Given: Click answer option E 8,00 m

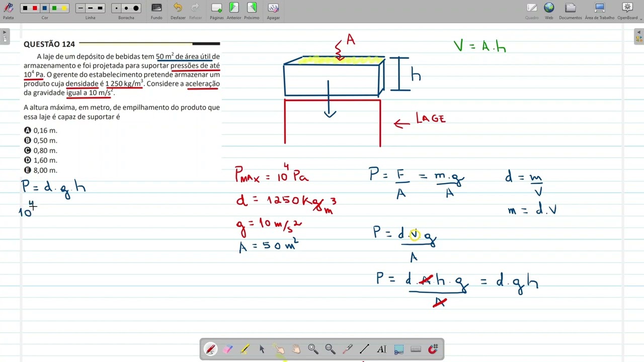Looking at the screenshot, I should tap(41, 170).
